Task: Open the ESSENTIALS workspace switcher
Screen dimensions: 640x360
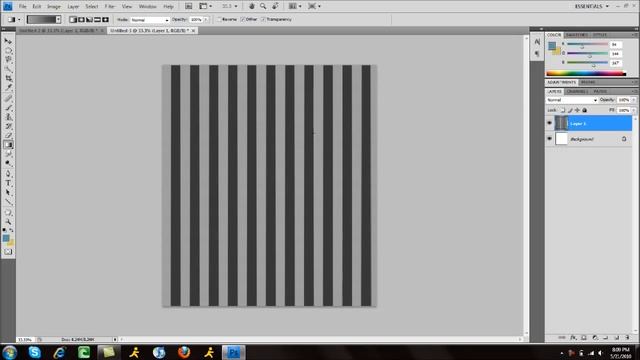Action: (591, 6)
